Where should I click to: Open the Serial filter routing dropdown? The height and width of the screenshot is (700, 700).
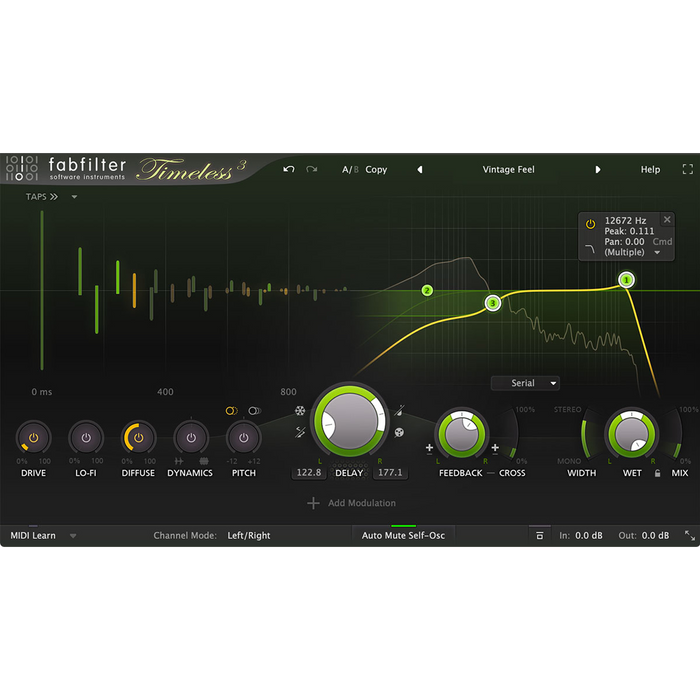(525, 383)
